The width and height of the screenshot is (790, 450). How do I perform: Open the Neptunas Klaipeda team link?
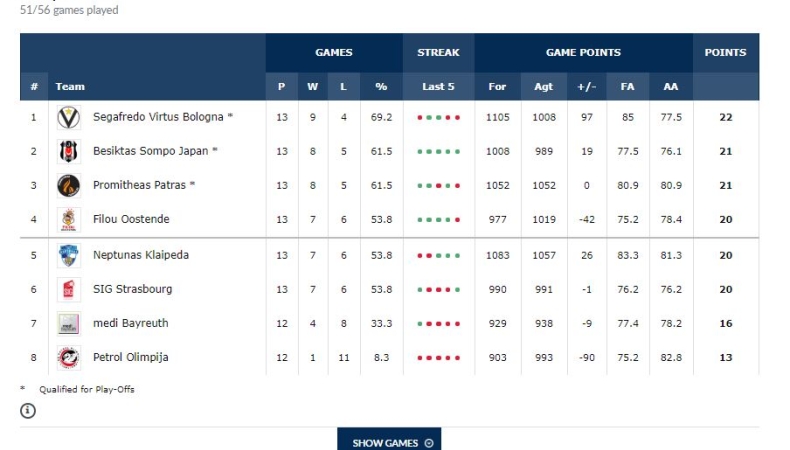click(x=140, y=255)
